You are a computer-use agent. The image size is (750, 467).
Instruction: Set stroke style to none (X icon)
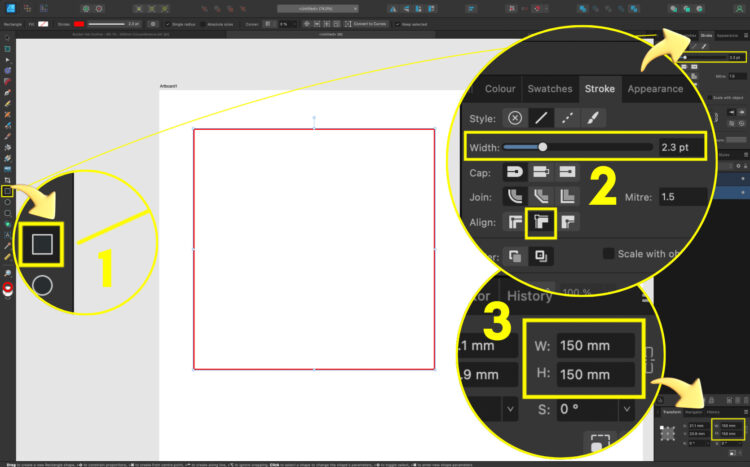pos(515,117)
